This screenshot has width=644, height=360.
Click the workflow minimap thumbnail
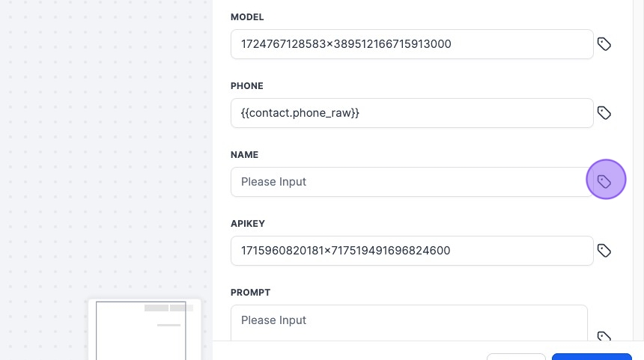pyautogui.click(x=145, y=329)
